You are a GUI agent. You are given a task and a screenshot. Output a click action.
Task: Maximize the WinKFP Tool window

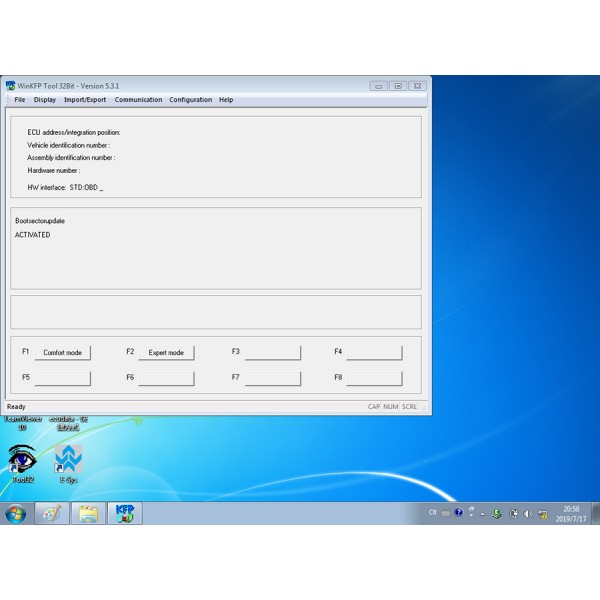(x=398, y=86)
